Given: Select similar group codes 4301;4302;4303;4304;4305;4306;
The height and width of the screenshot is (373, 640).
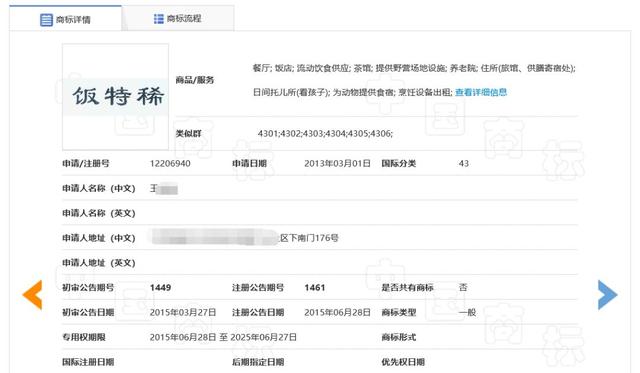Looking at the screenshot, I should tap(325, 133).
